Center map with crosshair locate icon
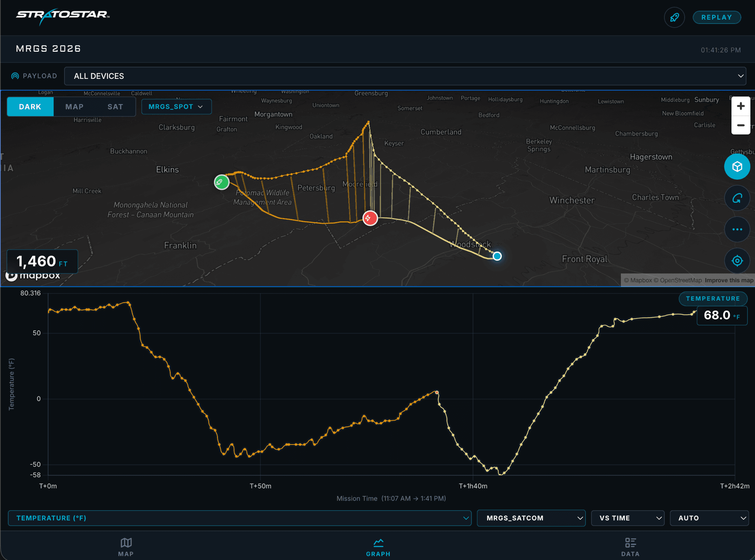755x560 pixels. (737, 261)
